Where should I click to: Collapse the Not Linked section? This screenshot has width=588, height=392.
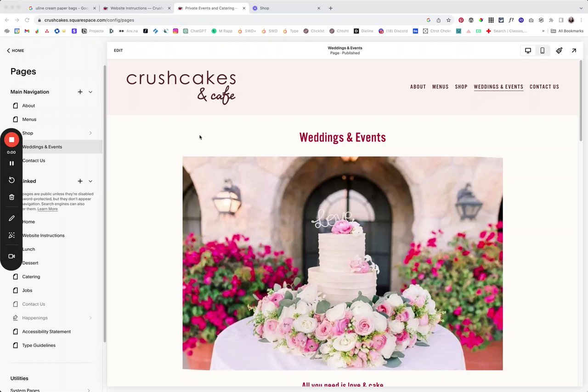[90, 181]
